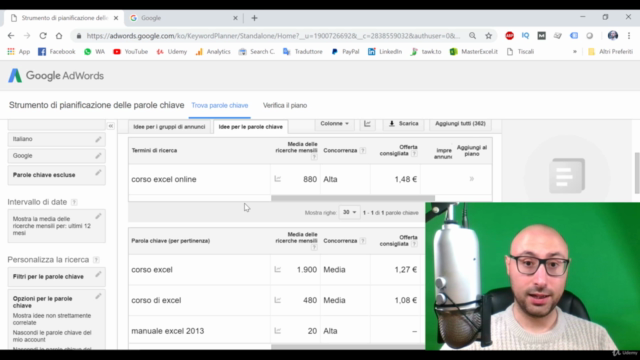This screenshot has height=360, width=640.
Task: Open the Intervallo di date help icon
Action: point(74,202)
